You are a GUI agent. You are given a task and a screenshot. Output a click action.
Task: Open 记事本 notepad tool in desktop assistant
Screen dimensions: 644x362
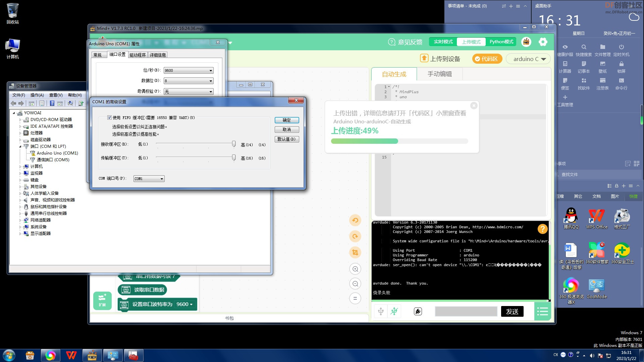click(584, 67)
